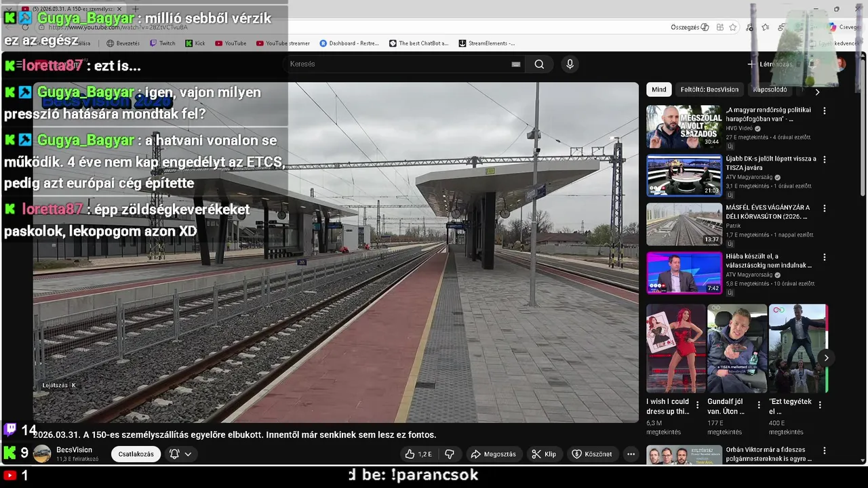
Task: Click the YouTube search magnifier button
Action: [539, 64]
